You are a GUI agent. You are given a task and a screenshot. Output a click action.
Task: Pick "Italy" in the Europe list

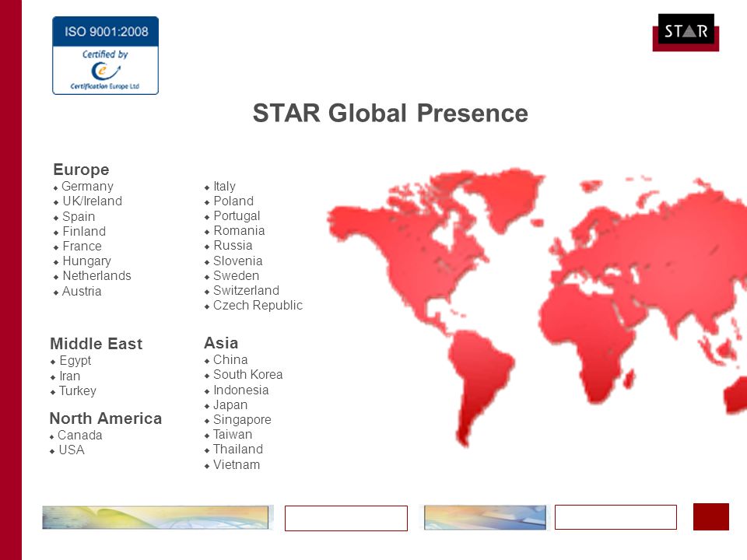click(224, 186)
